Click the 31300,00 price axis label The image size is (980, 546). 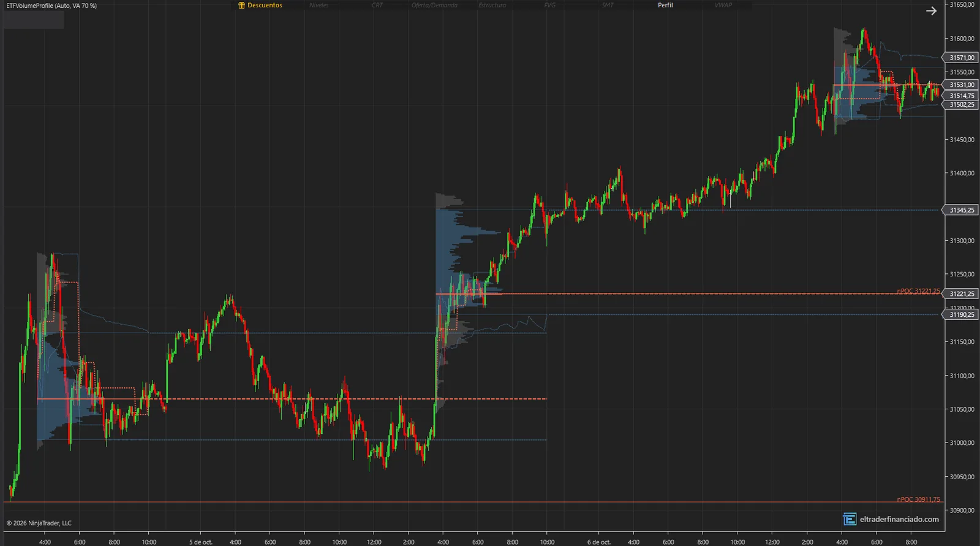(962, 241)
